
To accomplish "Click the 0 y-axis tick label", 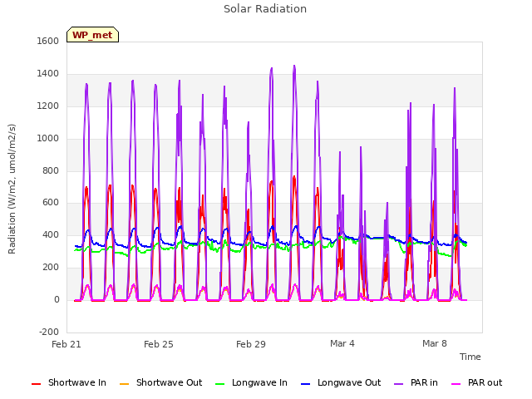I will click(x=57, y=300).
